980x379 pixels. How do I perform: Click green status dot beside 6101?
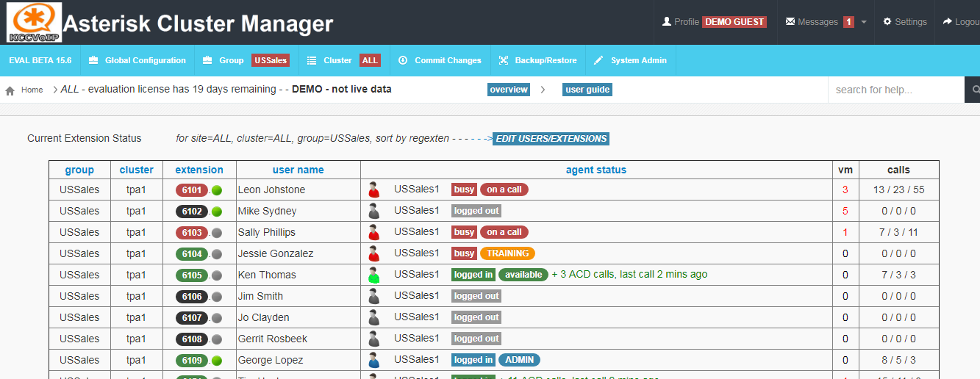(217, 190)
